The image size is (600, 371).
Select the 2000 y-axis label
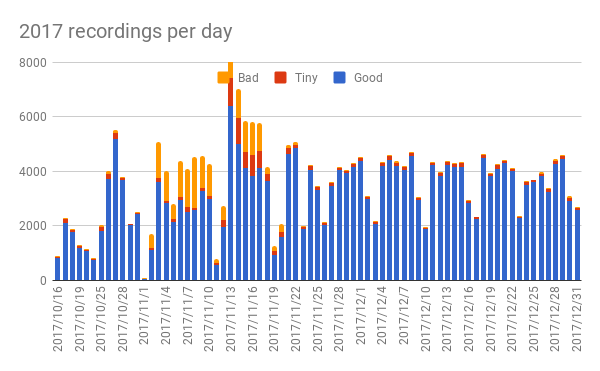(x=33, y=226)
